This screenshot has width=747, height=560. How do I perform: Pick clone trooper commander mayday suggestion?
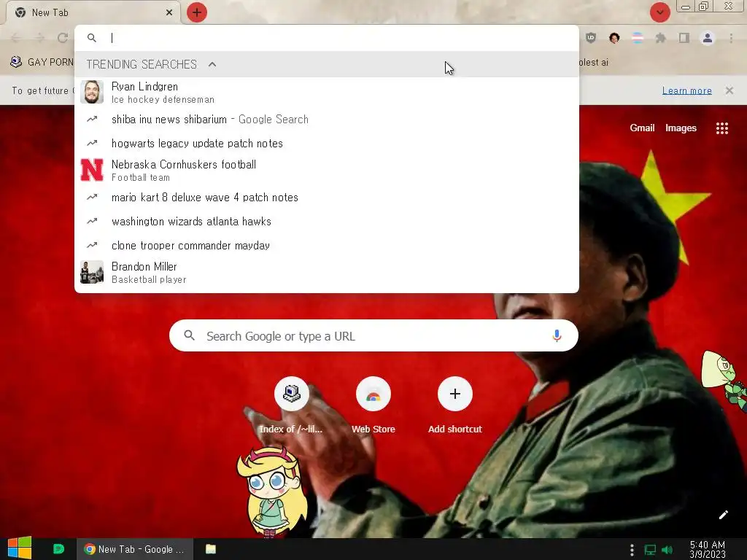(x=327, y=245)
